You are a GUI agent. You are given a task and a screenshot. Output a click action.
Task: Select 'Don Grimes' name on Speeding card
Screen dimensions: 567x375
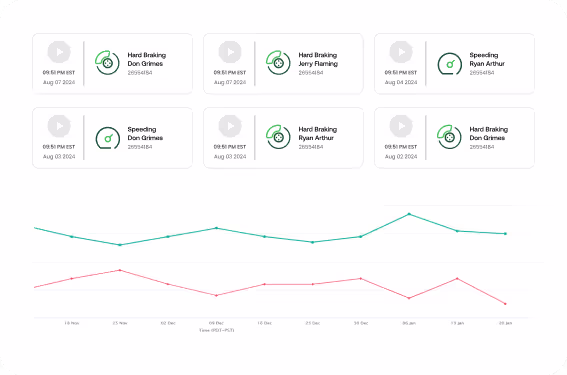(145, 138)
